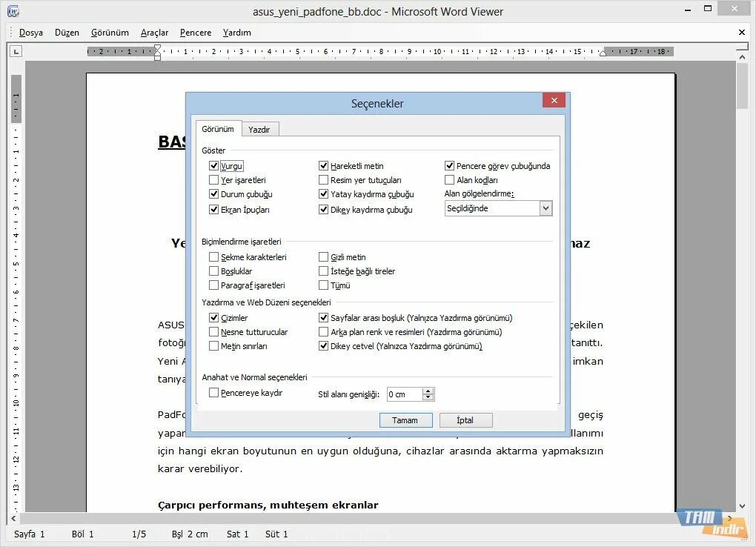
Task: Confirm settings with Tamam button
Action: [x=405, y=420]
